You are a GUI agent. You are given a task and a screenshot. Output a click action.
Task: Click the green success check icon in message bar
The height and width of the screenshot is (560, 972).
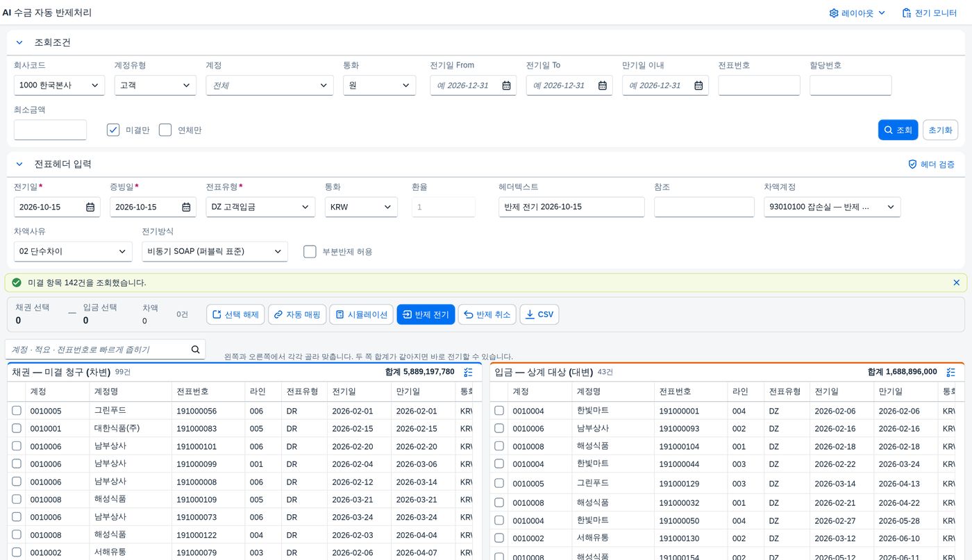coord(17,282)
